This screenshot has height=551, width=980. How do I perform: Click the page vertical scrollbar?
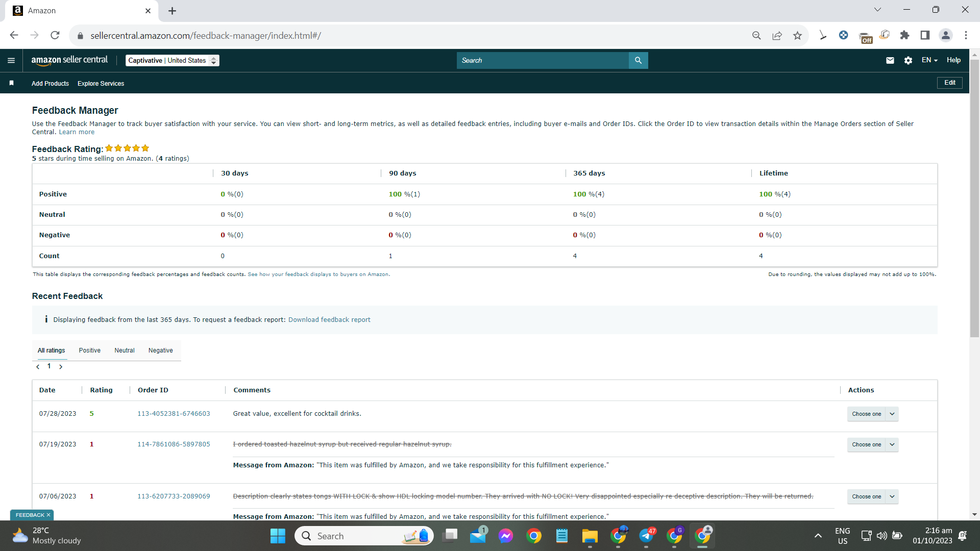[x=974, y=198]
